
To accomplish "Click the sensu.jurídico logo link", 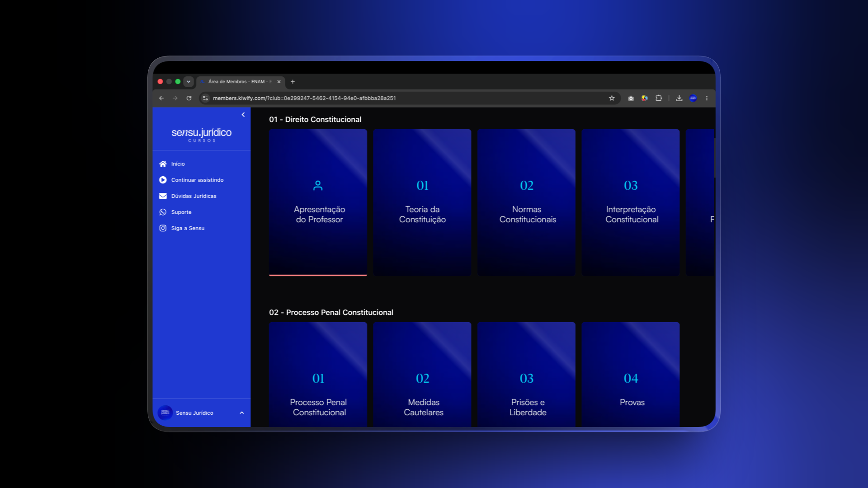I will tap(202, 134).
